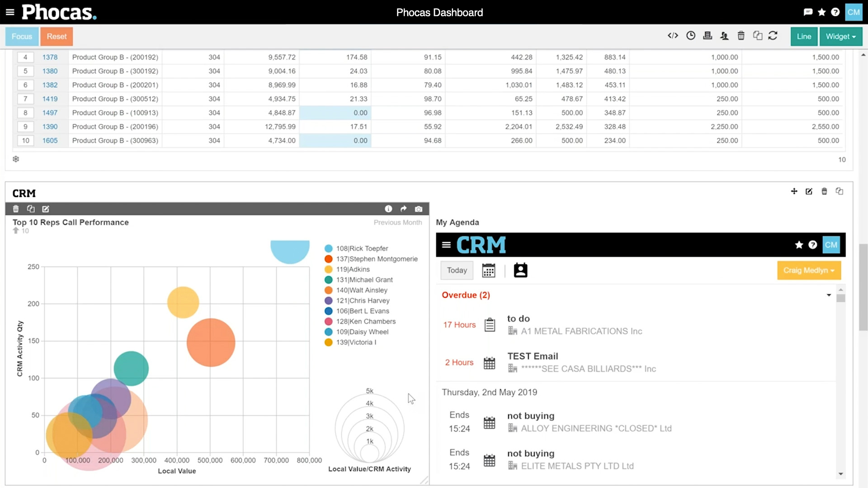The width and height of the screenshot is (868, 488).
Task: Toggle the 139|Victoria I legend entry
Action: click(x=356, y=342)
